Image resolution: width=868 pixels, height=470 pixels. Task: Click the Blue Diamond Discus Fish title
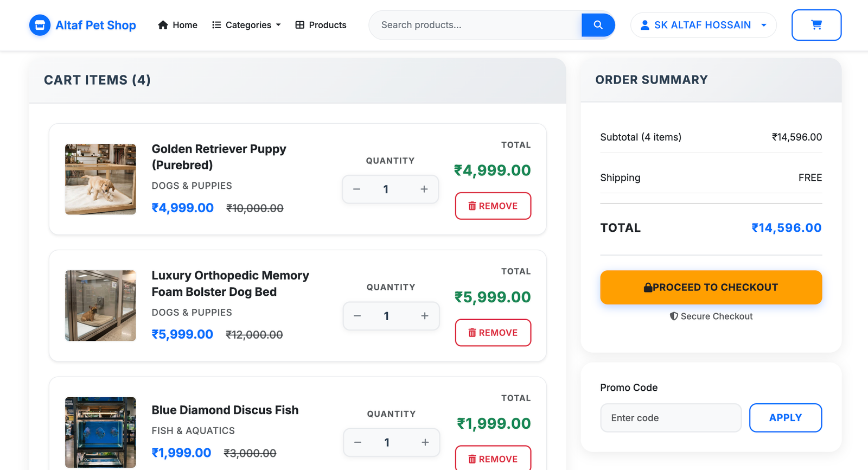(x=225, y=410)
